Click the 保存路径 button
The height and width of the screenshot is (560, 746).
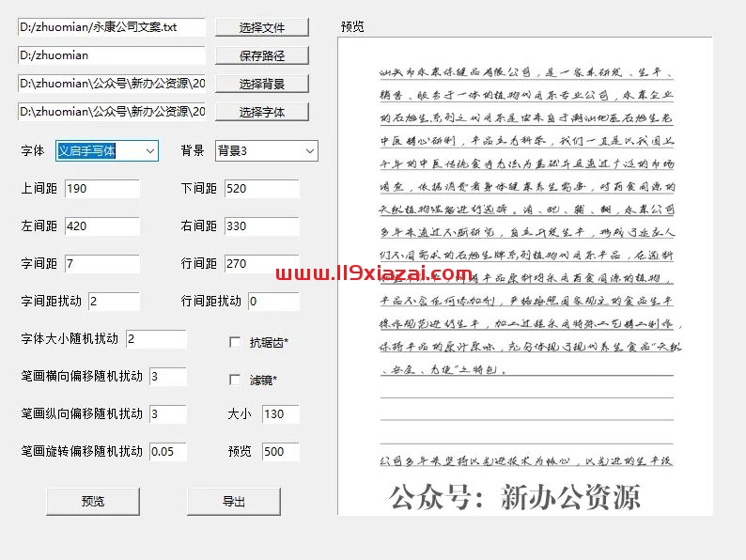point(262,55)
